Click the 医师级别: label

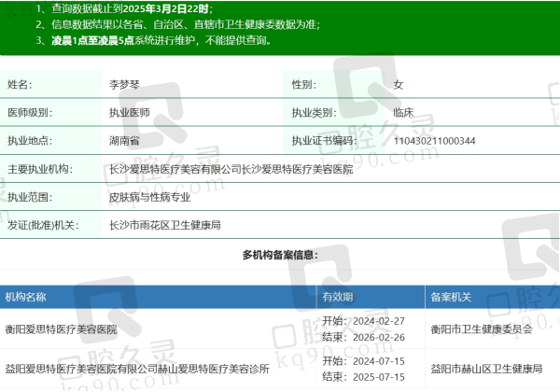[x=30, y=113]
